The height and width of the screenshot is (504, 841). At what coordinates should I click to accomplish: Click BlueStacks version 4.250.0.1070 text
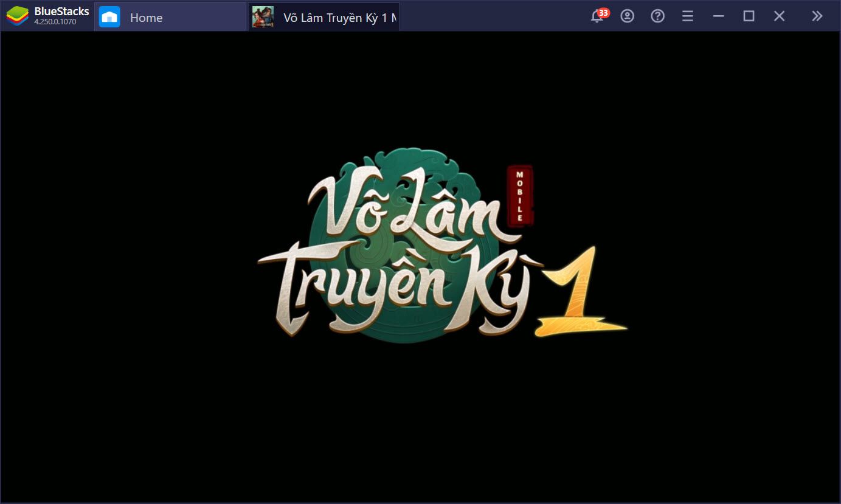(55, 22)
